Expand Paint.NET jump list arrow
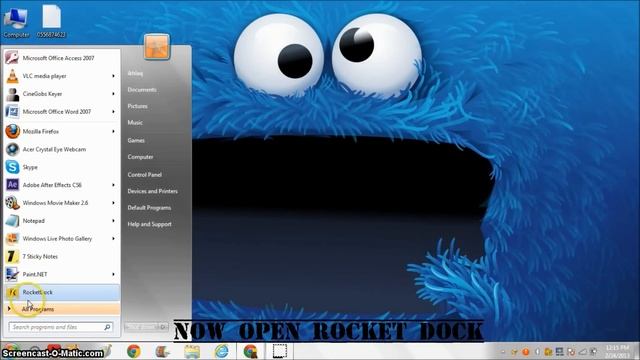Viewport: 640px width, 360px height. [x=113, y=274]
